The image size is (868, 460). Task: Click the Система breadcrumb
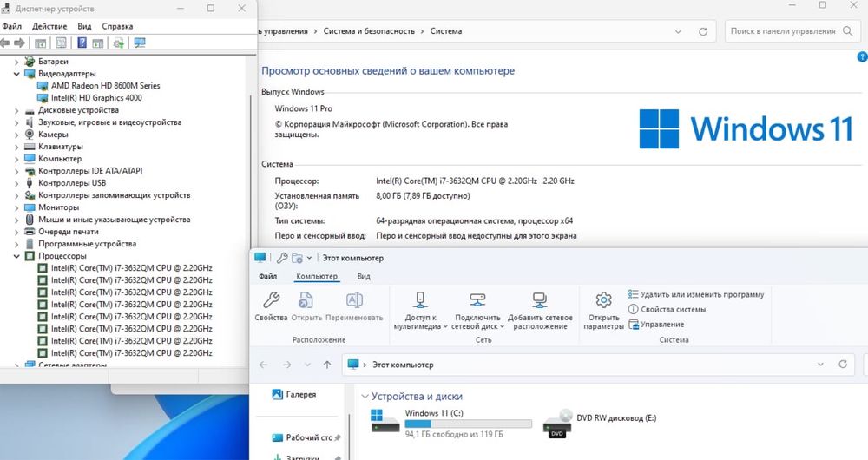click(445, 31)
